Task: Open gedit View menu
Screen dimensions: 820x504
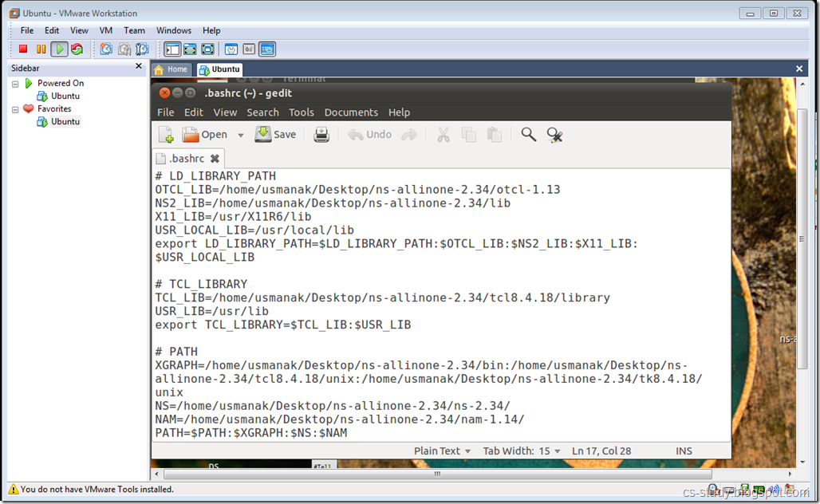Action: 225,112
